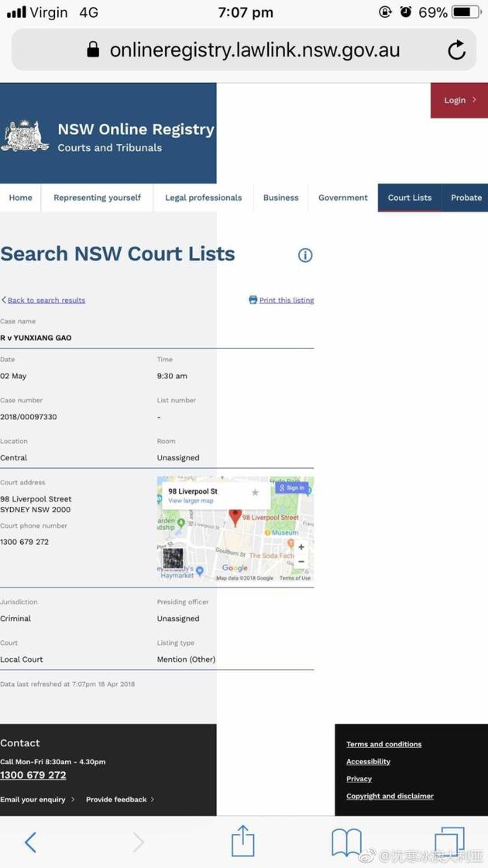The width and height of the screenshot is (488, 868).
Task: Switch to the Business tab
Action: click(280, 198)
